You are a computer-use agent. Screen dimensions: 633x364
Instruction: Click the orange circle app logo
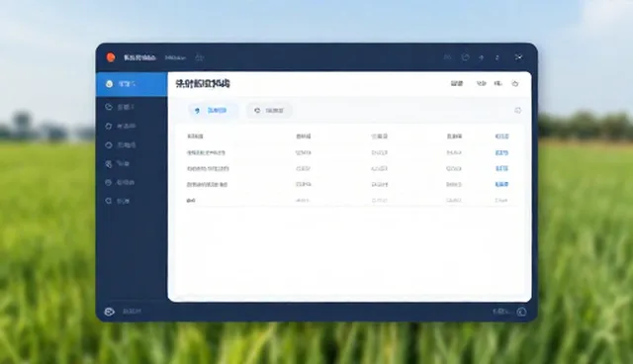click(111, 57)
